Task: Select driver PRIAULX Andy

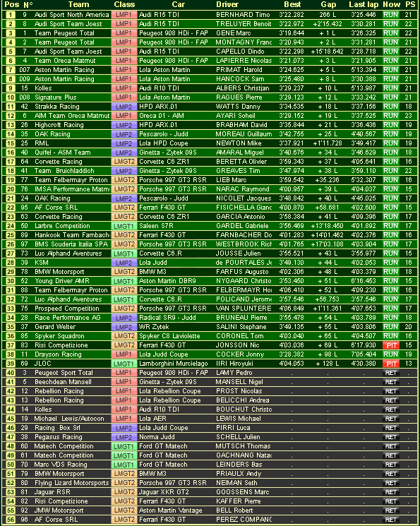Action: click(238, 474)
